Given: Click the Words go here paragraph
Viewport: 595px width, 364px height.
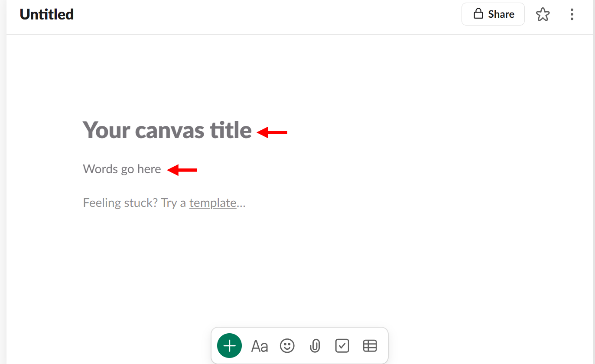Looking at the screenshot, I should (x=122, y=169).
